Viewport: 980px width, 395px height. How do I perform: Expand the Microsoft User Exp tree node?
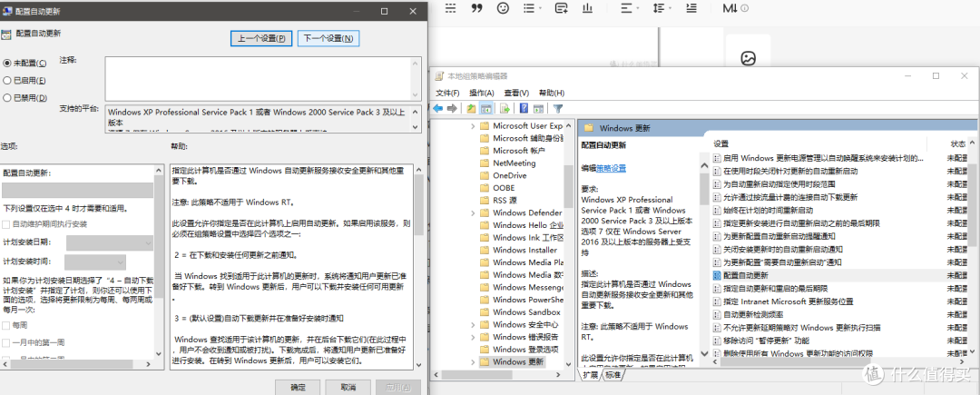point(473,125)
